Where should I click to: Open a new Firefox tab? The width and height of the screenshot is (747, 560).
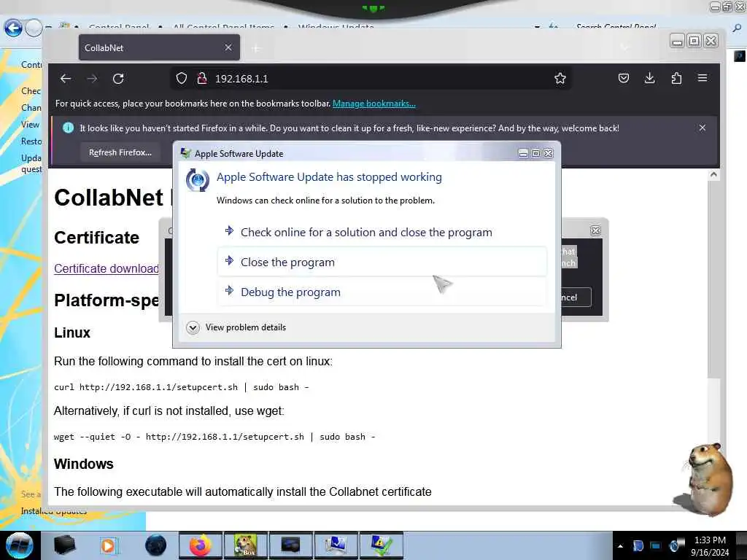256,48
